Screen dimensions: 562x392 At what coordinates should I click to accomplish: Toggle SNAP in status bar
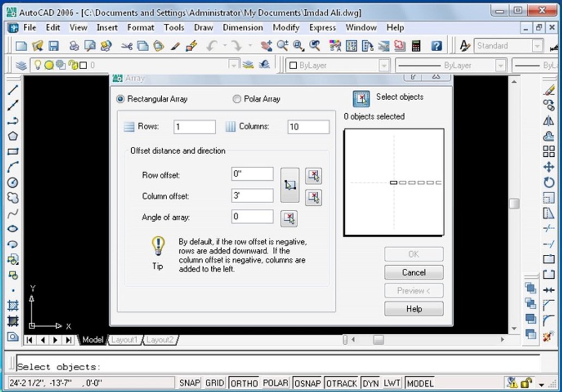tap(190, 383)
